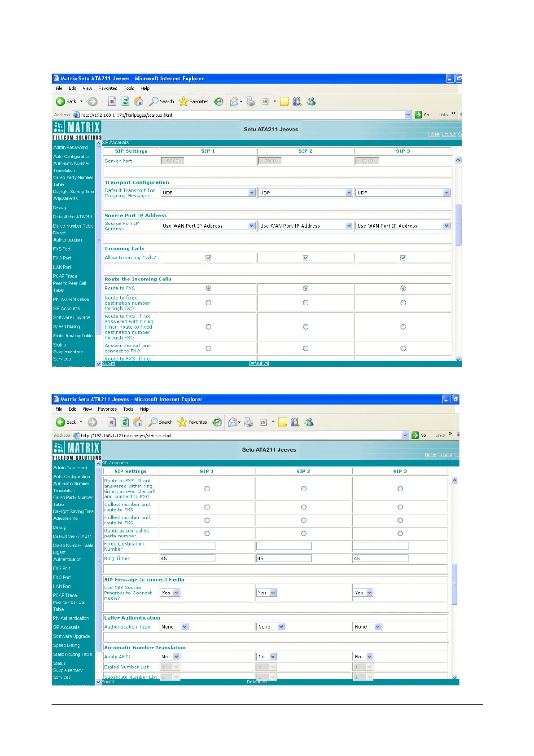Click Print icon in Caller Authentication window

(249, 422)
